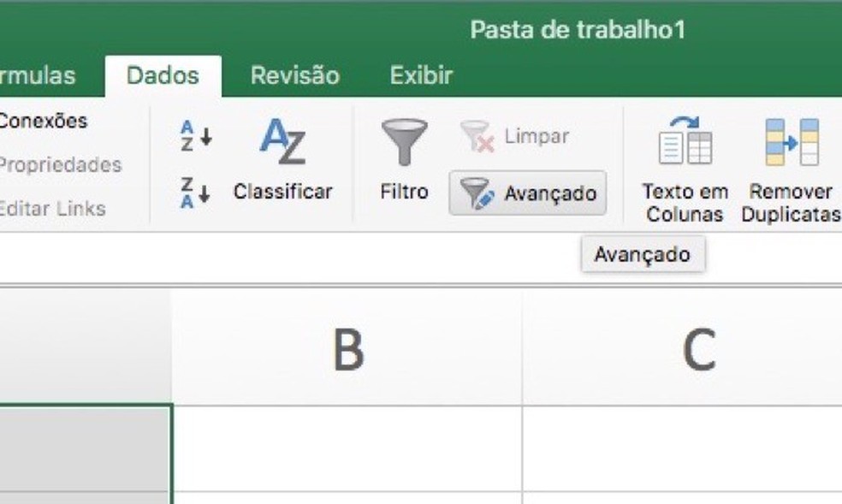
Task: Click the Conexões button
Action: [x=43, y=121]
